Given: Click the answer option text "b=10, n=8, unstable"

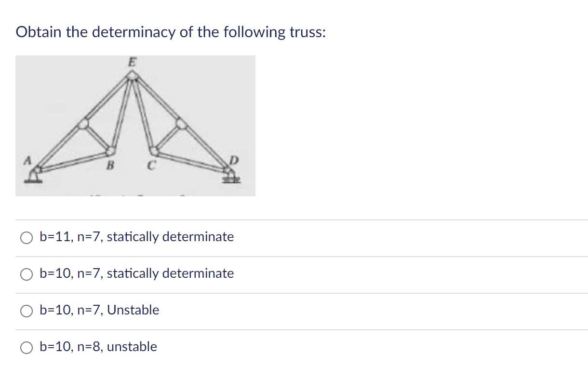Looking at the screenshot, I should [98, 347].
